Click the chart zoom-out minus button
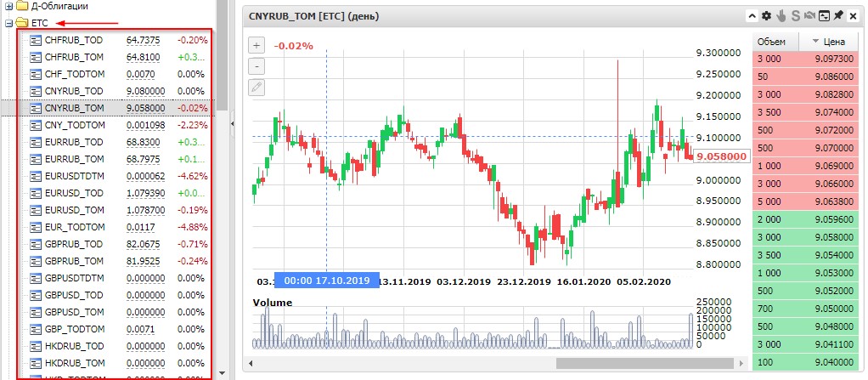 tap(257, 66)
